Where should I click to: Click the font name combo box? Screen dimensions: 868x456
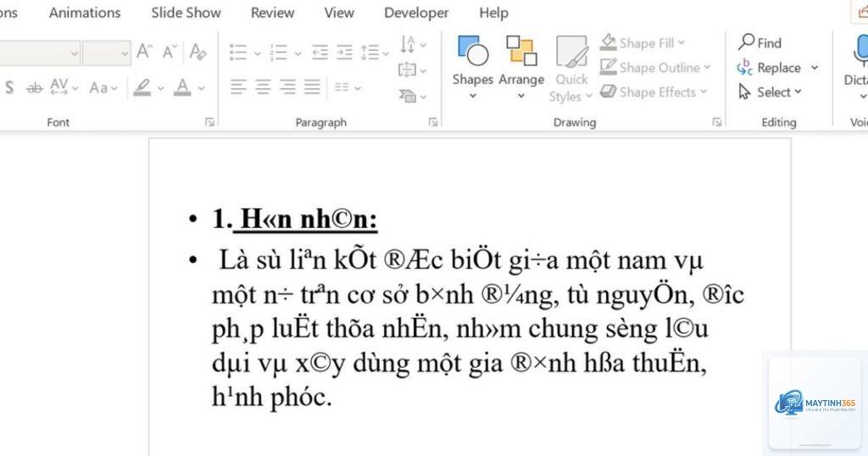tap(39, 53)
